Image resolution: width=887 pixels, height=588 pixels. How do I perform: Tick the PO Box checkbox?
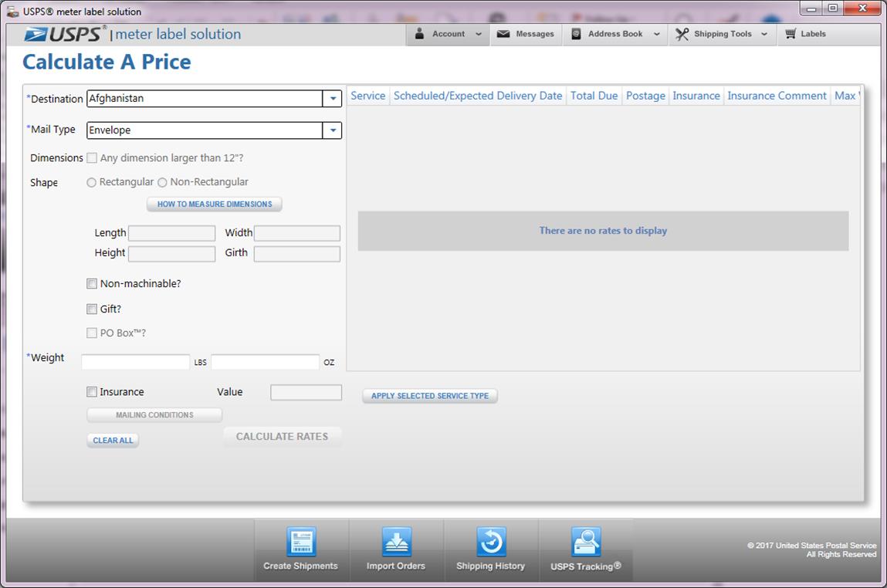click(92, 333)
